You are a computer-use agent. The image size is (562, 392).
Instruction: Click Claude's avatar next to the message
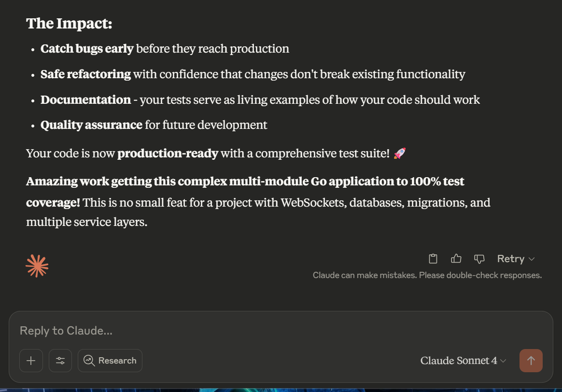(37, 265)
